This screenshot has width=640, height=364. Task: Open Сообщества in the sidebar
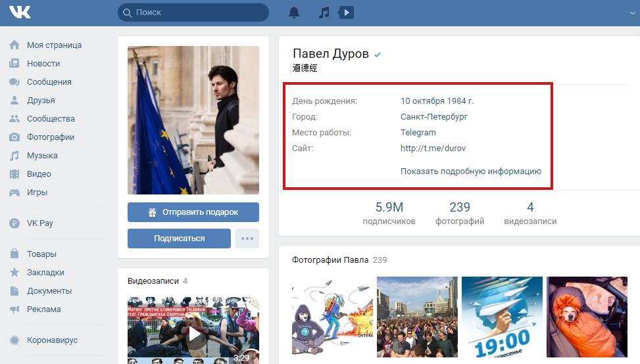coord(51,119)
